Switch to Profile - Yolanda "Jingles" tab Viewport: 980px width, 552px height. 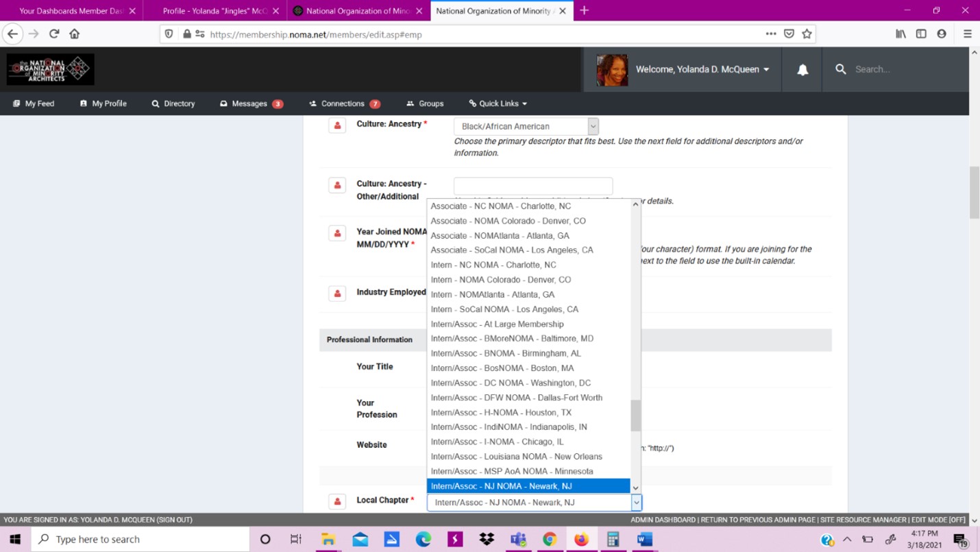[215, 11]
